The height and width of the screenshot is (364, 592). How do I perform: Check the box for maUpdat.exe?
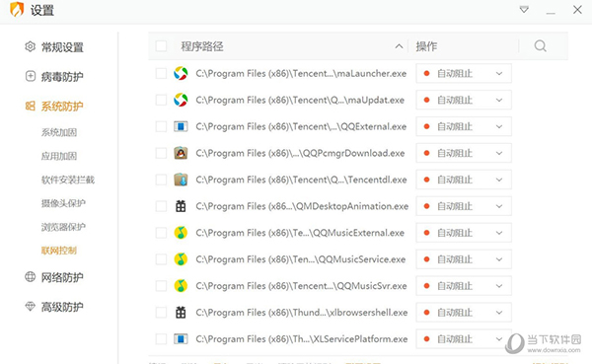(x=161, y=100)
